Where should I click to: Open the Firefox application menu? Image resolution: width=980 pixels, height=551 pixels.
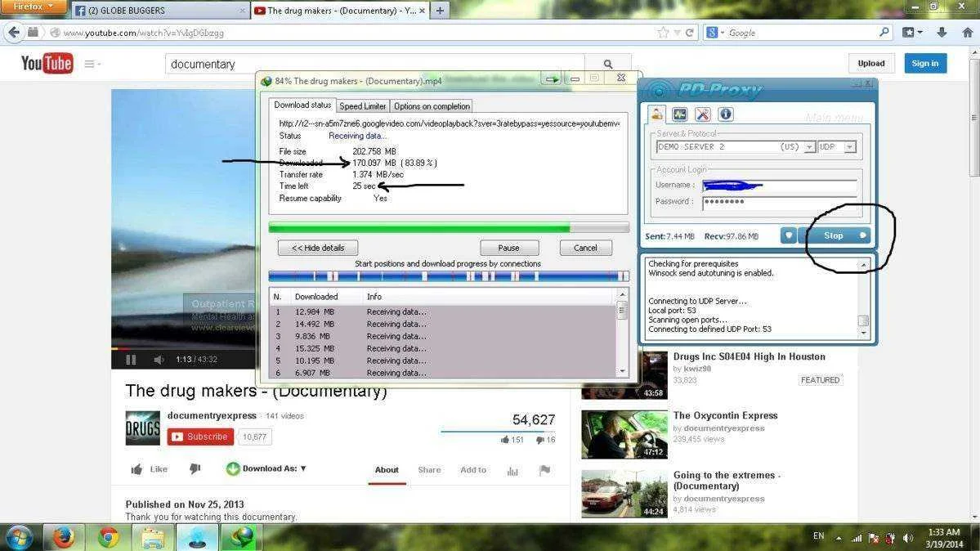(x=34, y=7)
